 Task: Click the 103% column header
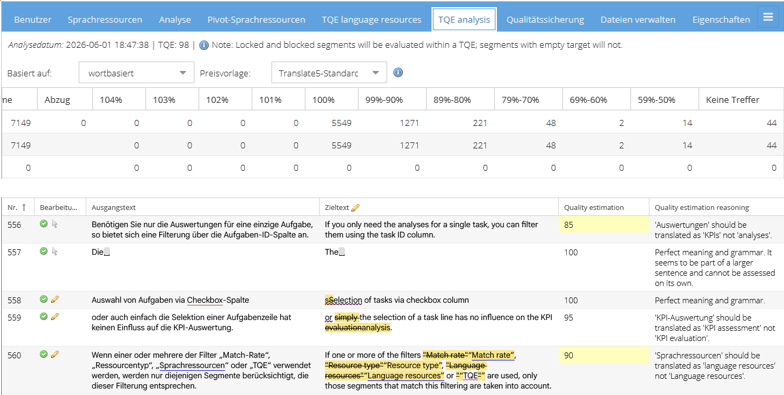coord(172,100)
